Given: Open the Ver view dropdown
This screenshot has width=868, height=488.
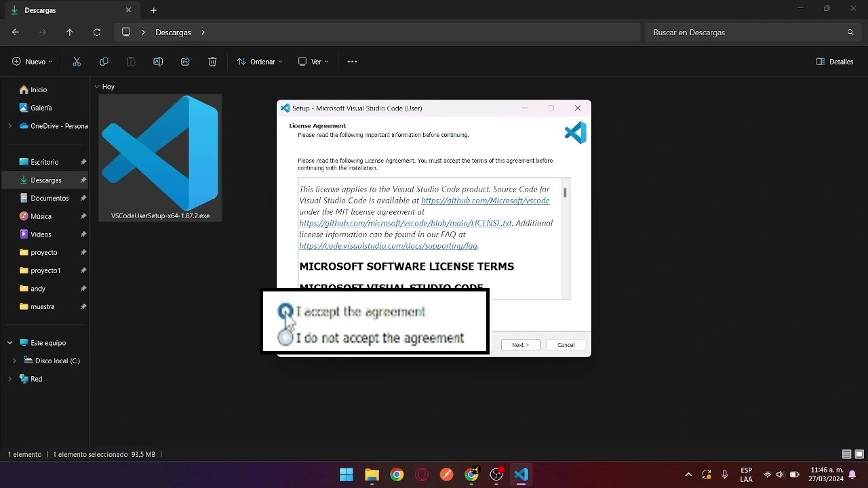Looking at the screenshot, I should [x=313, y=62].
